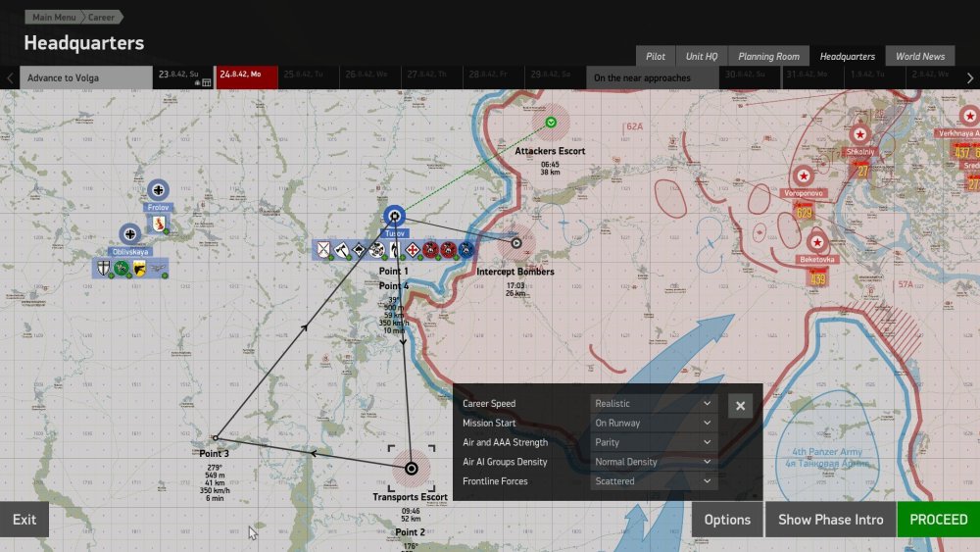
Task: Select the Oblivskaya airfield marker
Action: 129,233
